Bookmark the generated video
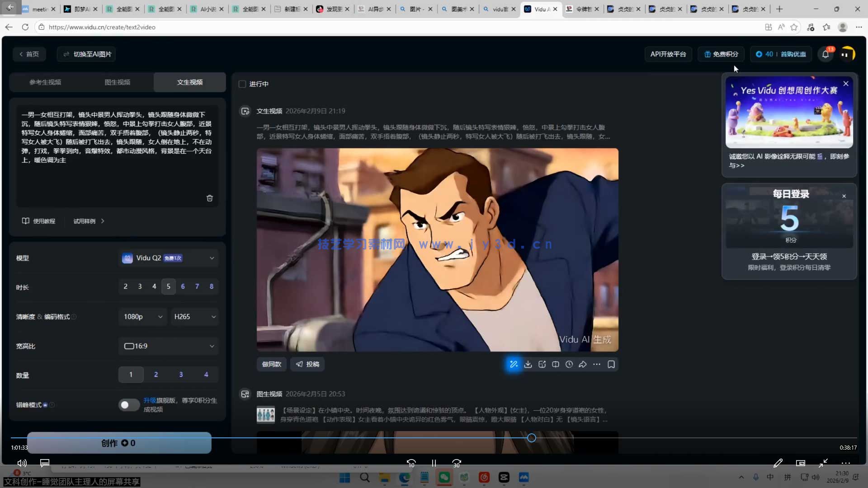The height and width of the screenshot is (488, 868). coord(611,364)
